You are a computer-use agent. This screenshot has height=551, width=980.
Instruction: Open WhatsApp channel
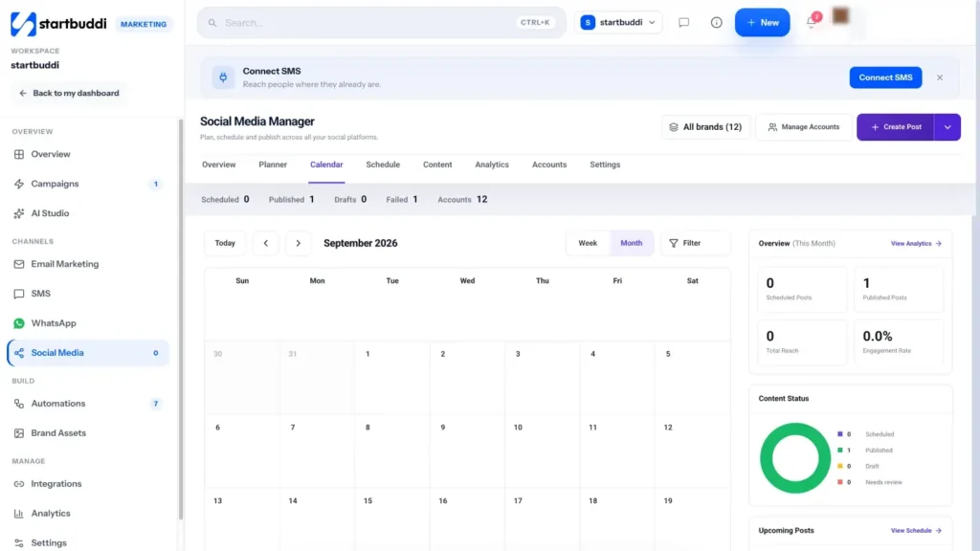87,323
